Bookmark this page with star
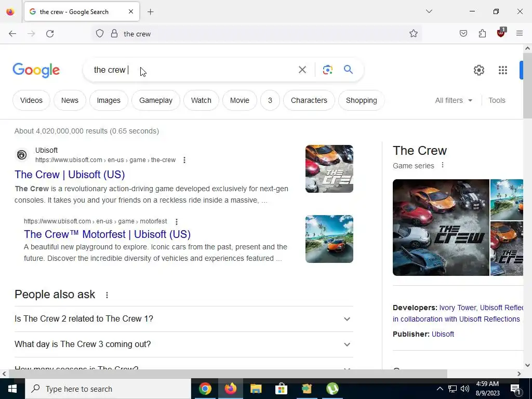Viewport: 532px width, 399px height. [413, 34]
